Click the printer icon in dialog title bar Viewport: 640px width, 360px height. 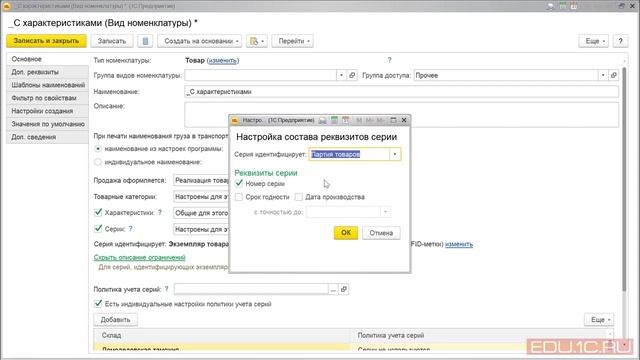click(x=322, y=120)
